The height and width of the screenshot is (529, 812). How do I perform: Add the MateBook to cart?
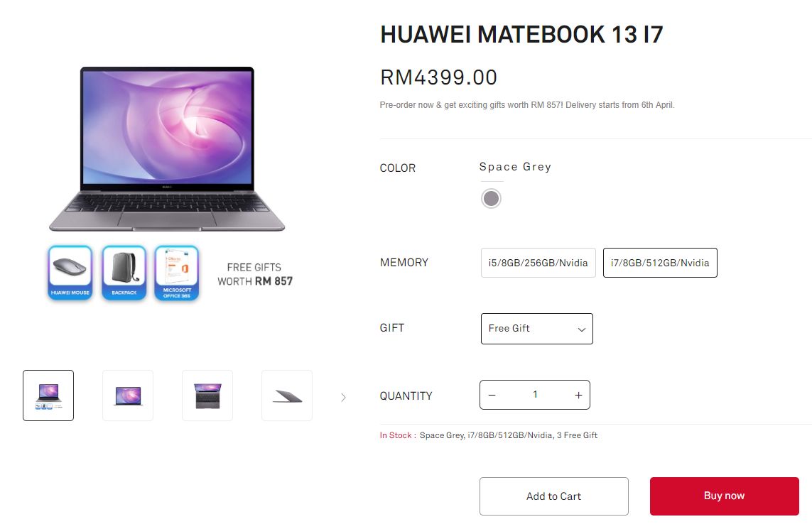(x=553, y=496)
